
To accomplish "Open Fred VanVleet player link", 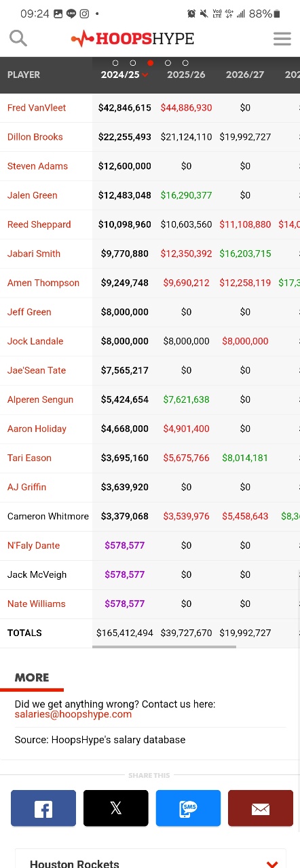I will (x=37, y=108).
